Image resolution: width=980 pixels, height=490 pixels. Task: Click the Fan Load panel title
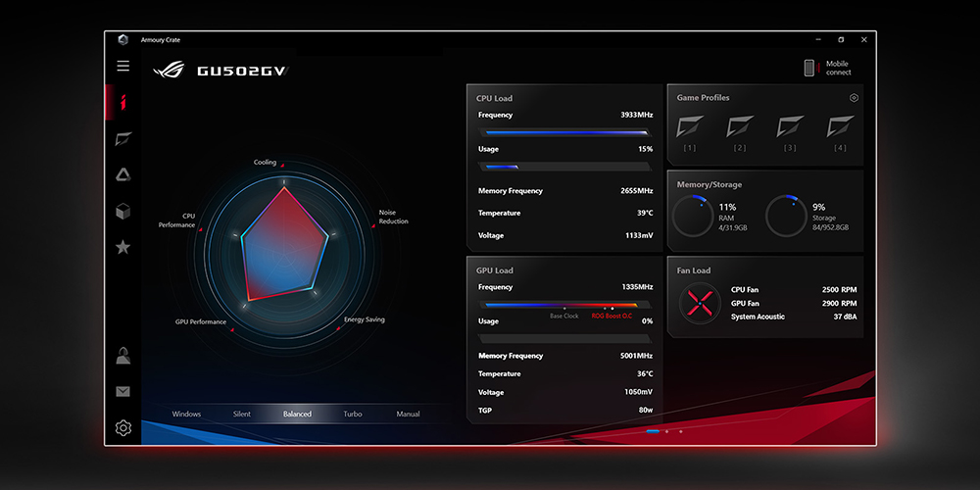coord(694,270)
